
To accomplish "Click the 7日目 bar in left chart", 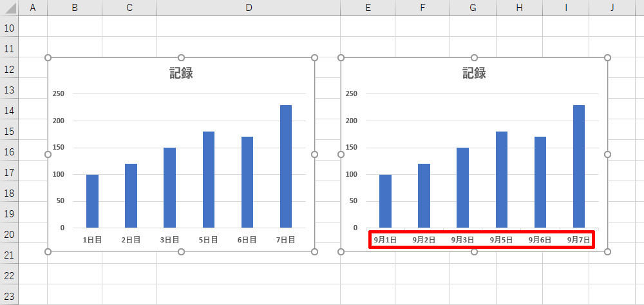I will pyautogui.click(x=286, y=166).
